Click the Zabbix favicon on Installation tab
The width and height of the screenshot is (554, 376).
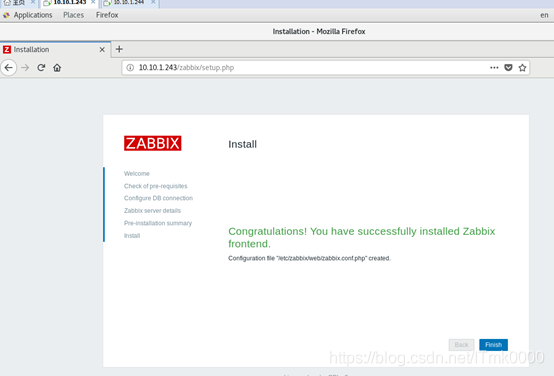(7, 49)
